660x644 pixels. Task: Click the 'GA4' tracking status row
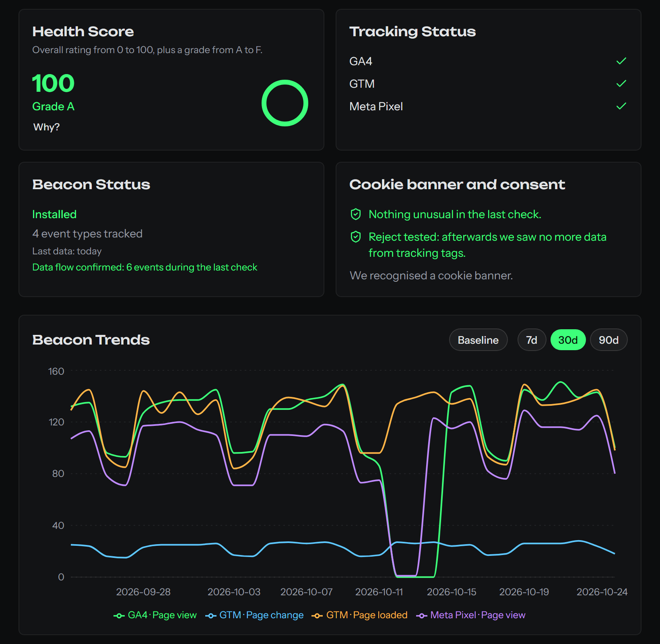tap(488, 61)
